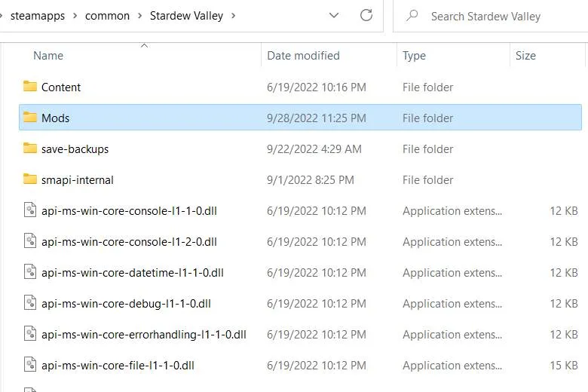Viewport: 588px width, 392px height.
Task: Expand the chevron after common
Action: point(140,16)
